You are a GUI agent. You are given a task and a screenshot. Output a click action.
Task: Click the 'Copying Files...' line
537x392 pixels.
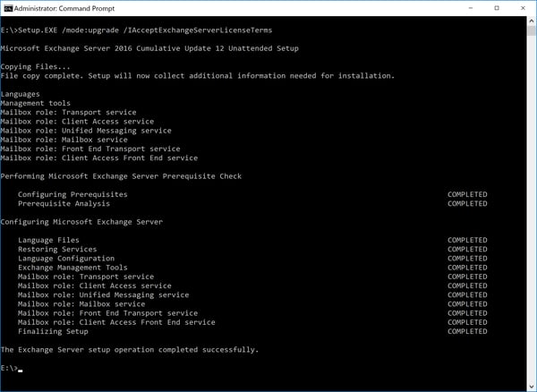35,66
